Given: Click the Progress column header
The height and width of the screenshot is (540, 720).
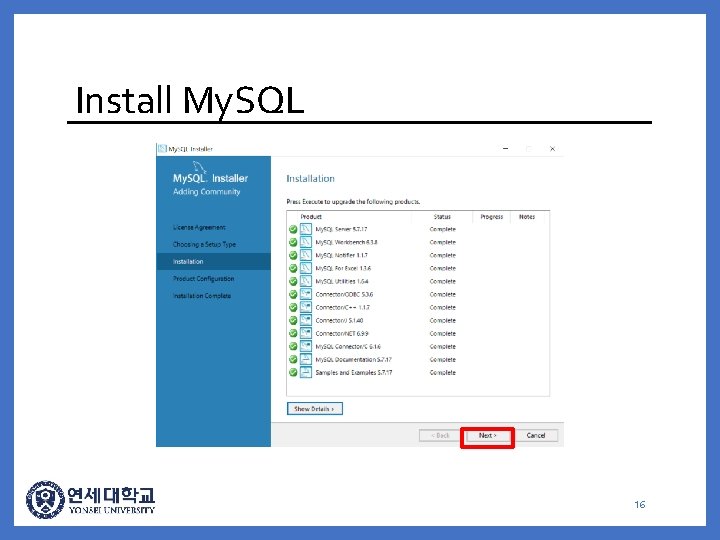Looking at the screenshot, I should click(492, 217).
